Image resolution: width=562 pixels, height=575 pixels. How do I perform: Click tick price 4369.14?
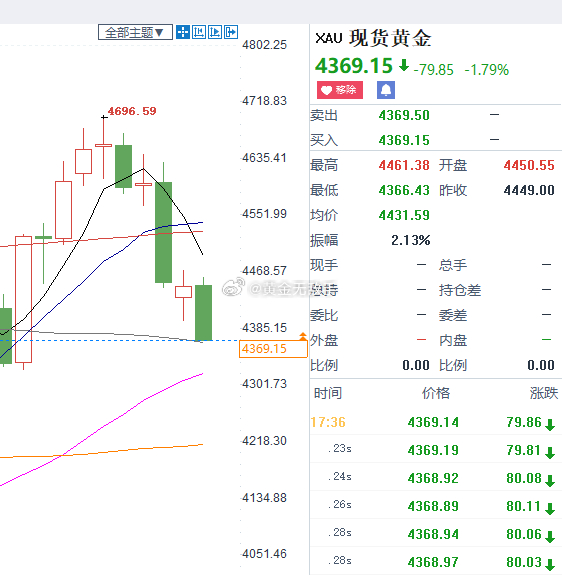433,422
